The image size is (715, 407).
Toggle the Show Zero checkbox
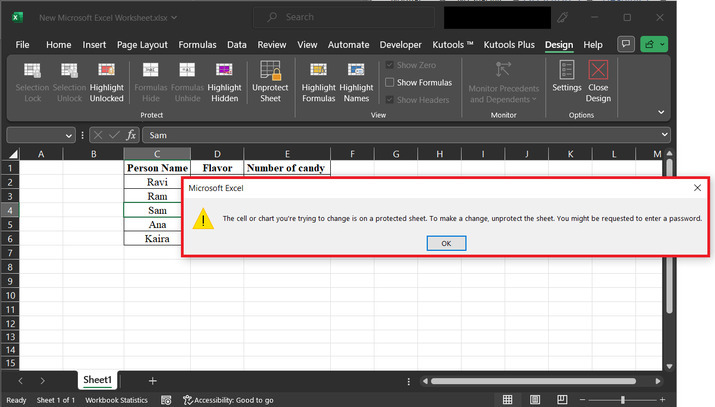389,65
